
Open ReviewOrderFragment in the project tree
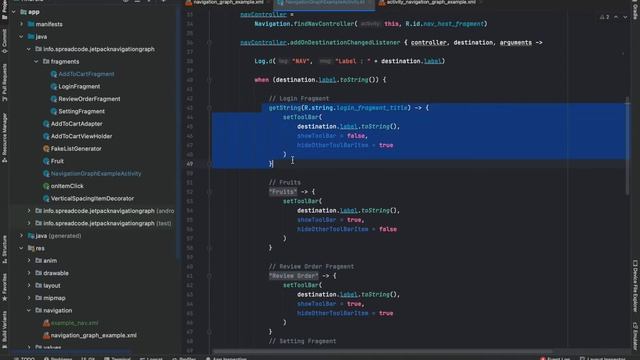pyautogui.click(x=89, y=99)
